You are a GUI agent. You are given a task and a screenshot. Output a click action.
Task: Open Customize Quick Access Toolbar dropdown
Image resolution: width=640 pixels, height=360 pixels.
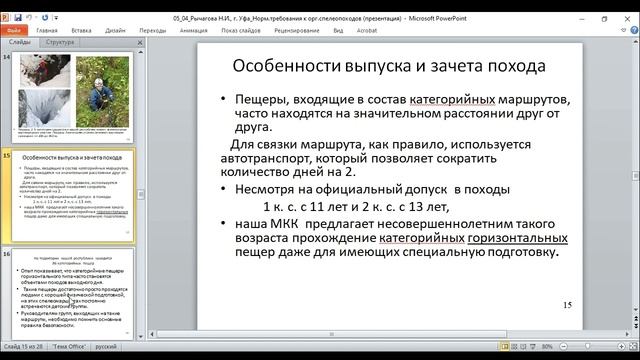point(56,18)
